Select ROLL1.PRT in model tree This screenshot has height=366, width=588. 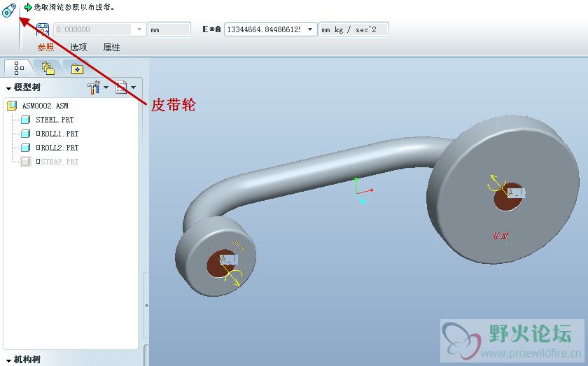point(57,134)
